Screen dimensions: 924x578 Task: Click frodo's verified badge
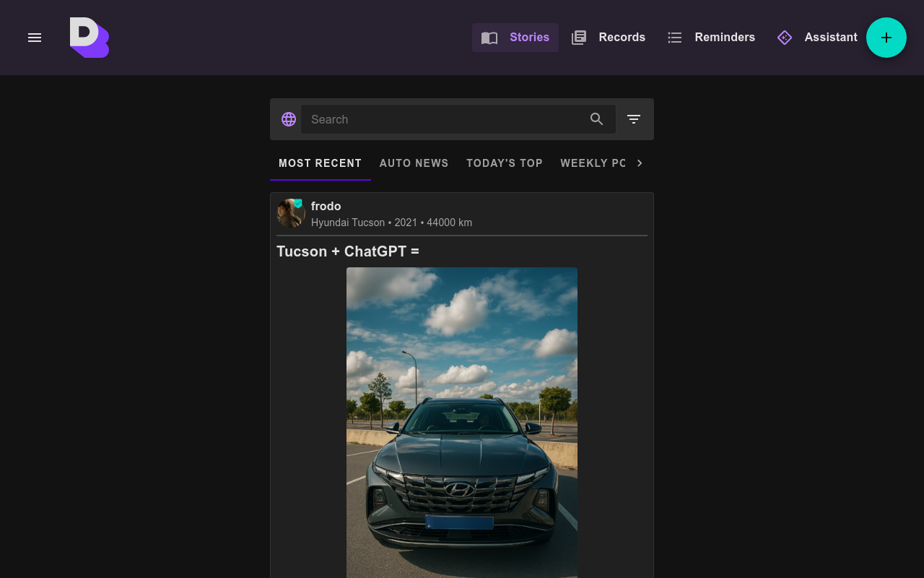point(298,203)
